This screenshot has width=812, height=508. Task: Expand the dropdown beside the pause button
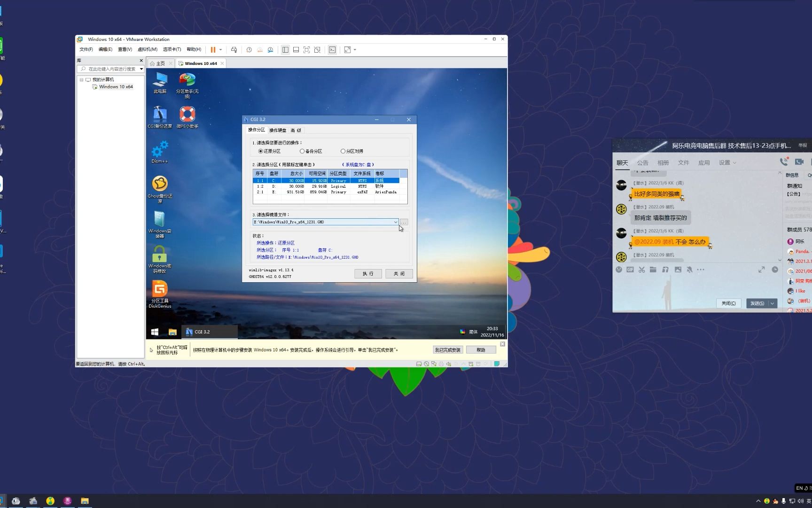pyautogui.click(x=220, y=50)
